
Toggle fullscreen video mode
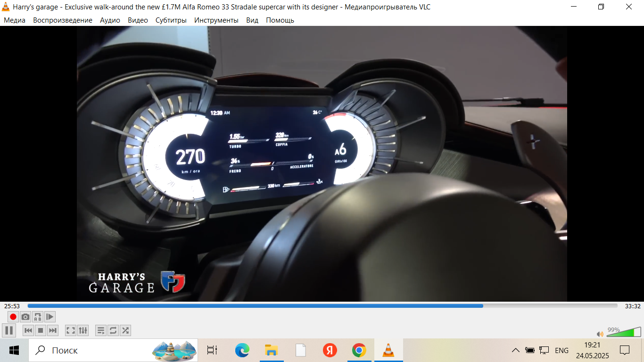pyautogui.click(x=71, y=330)
